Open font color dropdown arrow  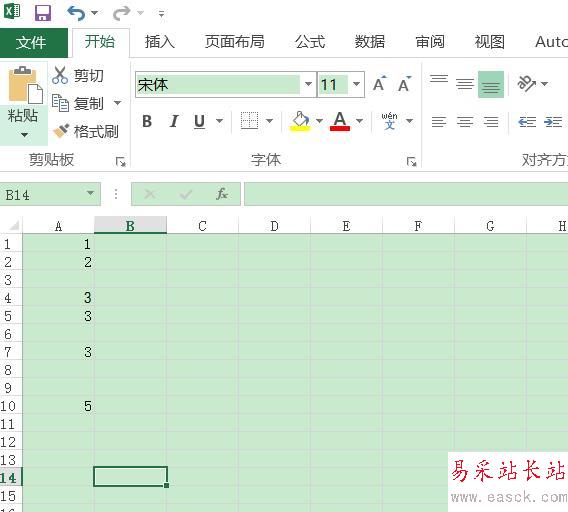click(x=359, y=121)
